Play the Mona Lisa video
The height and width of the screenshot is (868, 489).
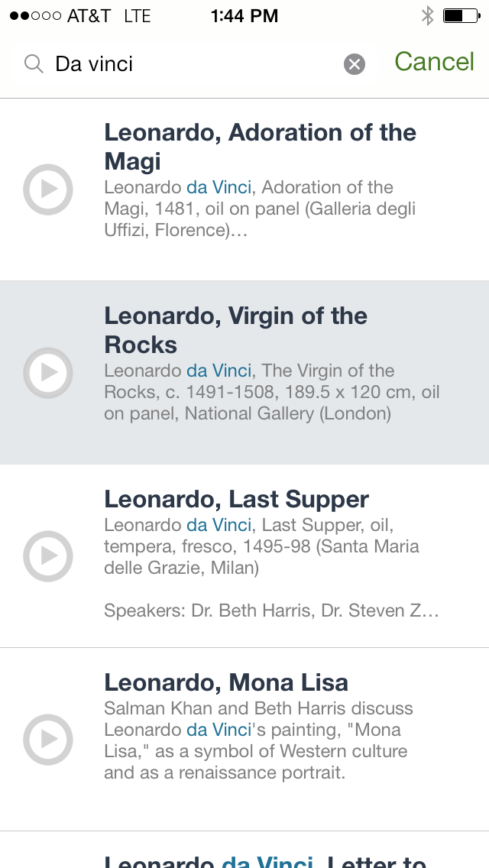coord(48,739)
